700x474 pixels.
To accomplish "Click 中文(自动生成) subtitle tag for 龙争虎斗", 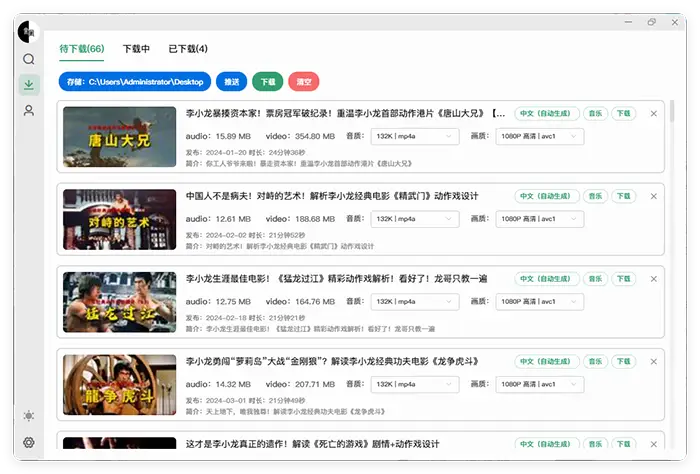I will 547,361.
